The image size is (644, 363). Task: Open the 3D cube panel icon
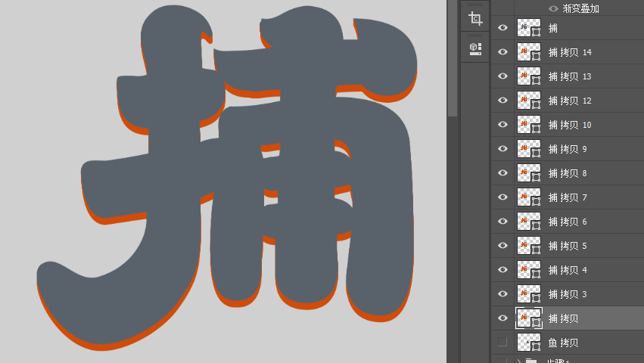click(475, 49)
